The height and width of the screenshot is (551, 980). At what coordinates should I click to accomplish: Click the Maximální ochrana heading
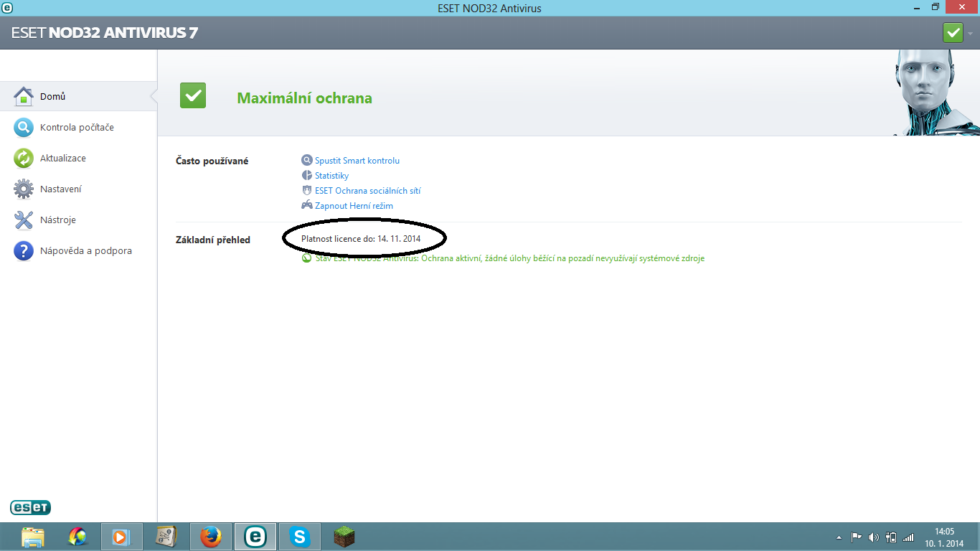305,98
